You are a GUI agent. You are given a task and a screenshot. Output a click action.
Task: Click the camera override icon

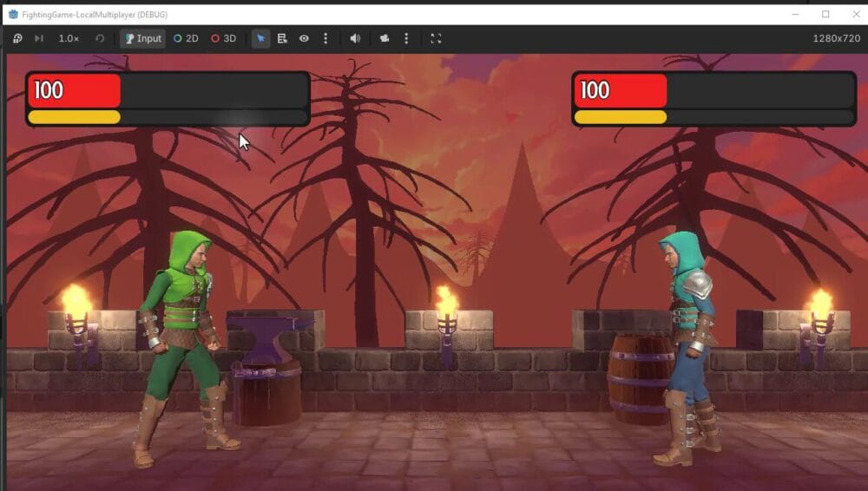tap(385, 38)
